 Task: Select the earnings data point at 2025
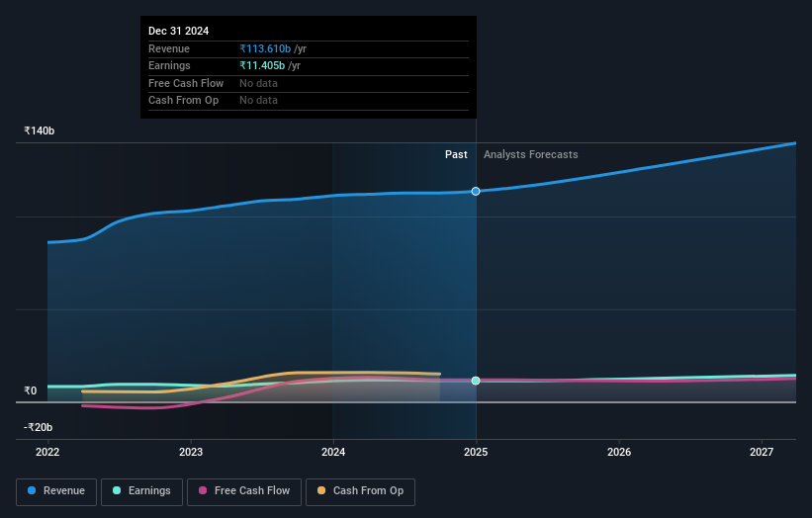tap(476, 381)
